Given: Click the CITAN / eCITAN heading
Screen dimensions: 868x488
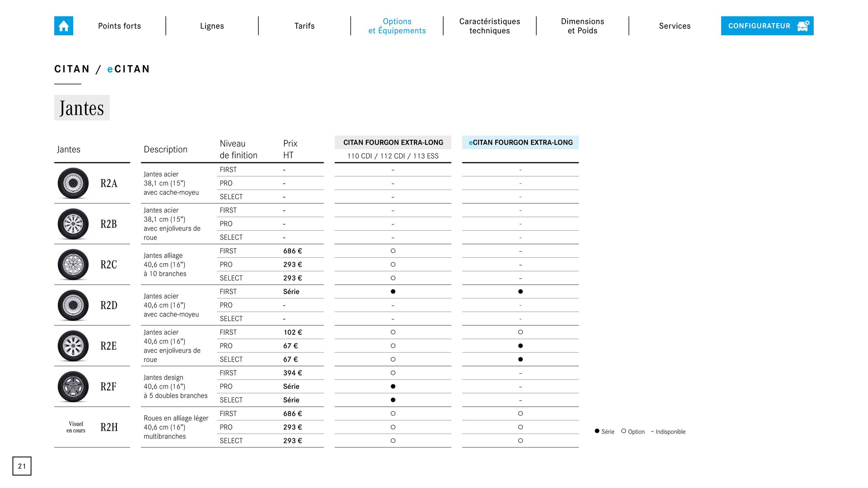Looking at the screenshot, I should 102,69.
